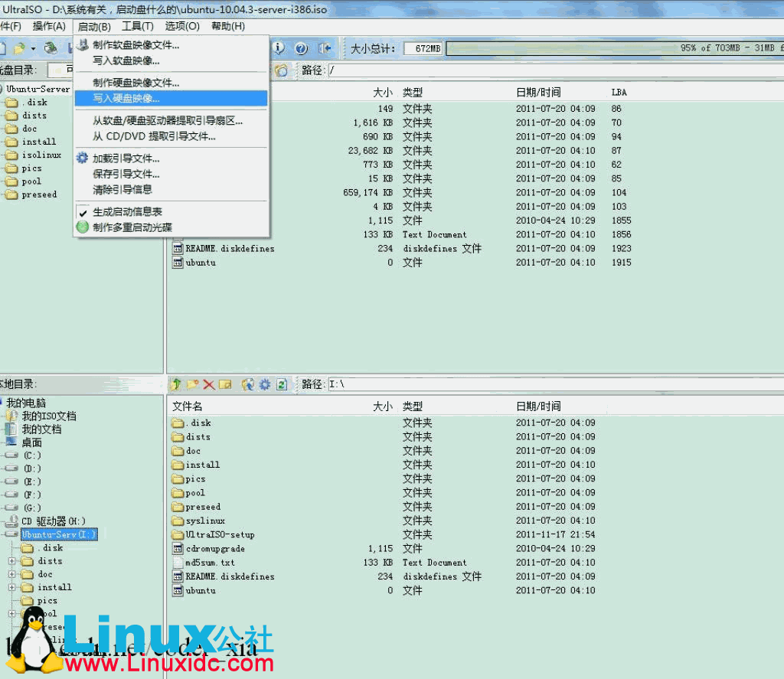The image size is (784, 679).
Task: Select 从 CD/DVD 提取引导文件... entry
Action: point(171,136)
